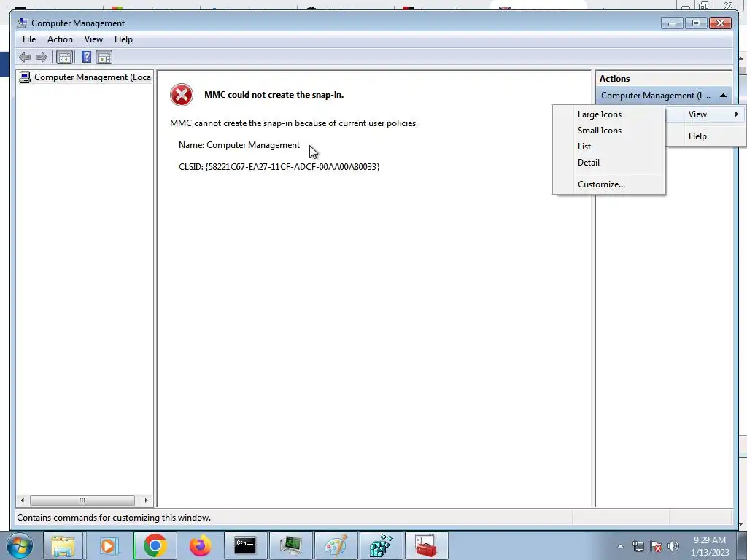This screenshot has height=560, width=747.
Task: Click the Back arrow toolbar icon
Action: click(x=25, y=58)
